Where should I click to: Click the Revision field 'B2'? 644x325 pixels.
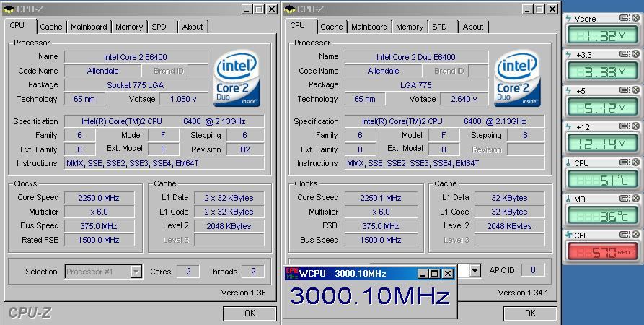point(245,149)
